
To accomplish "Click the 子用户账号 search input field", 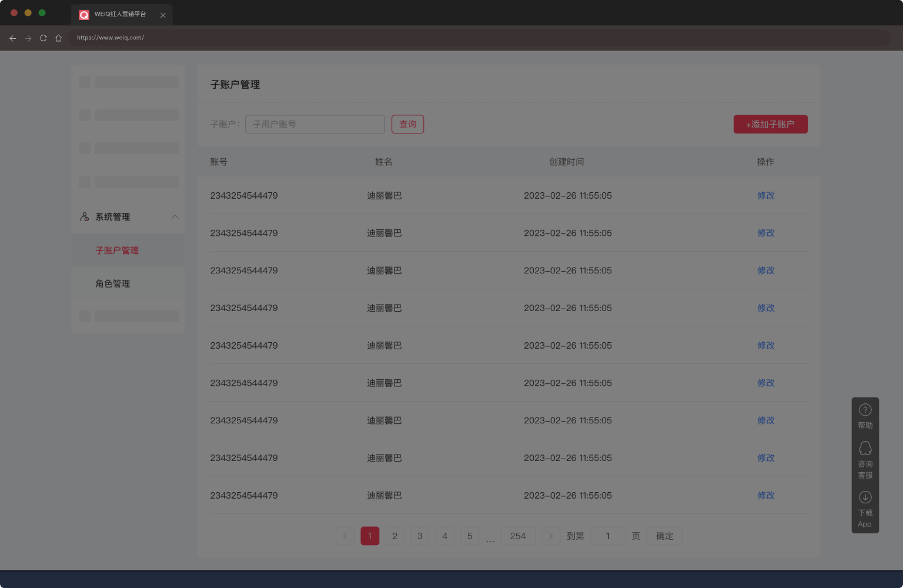I will 315,124.
